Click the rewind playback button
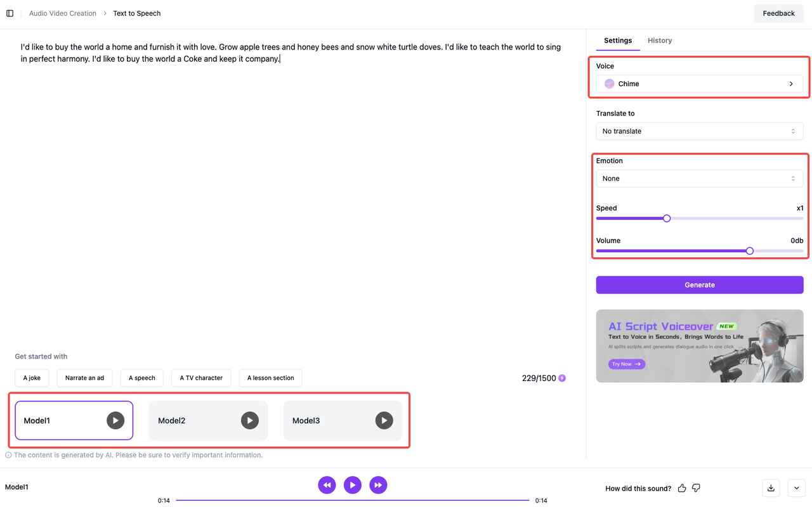 click(x=327, y=486)
